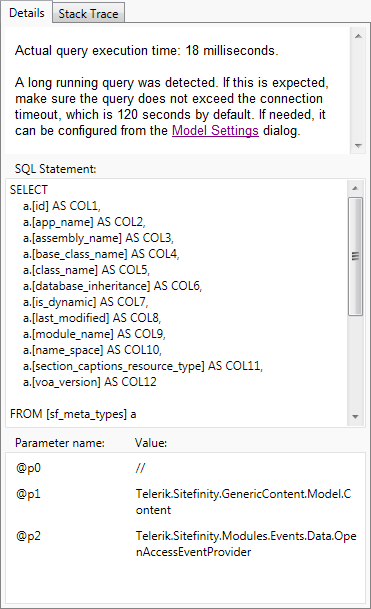This screenshot has width=371, height=609.
Task: Place cursor on the SELECT keyword
Action: [29, 190]
